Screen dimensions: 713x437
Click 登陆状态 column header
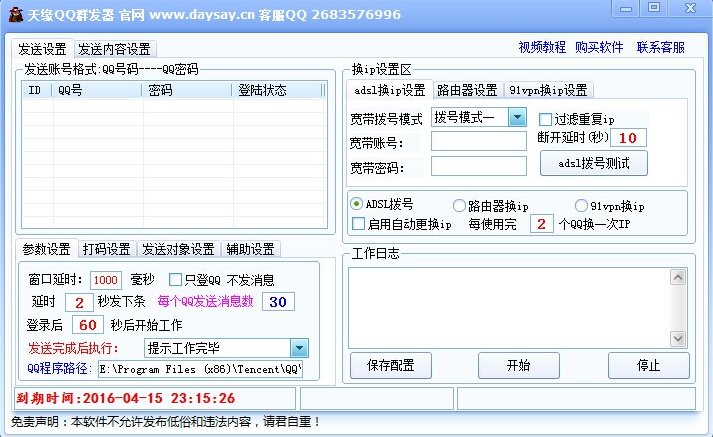click(277, 90)
